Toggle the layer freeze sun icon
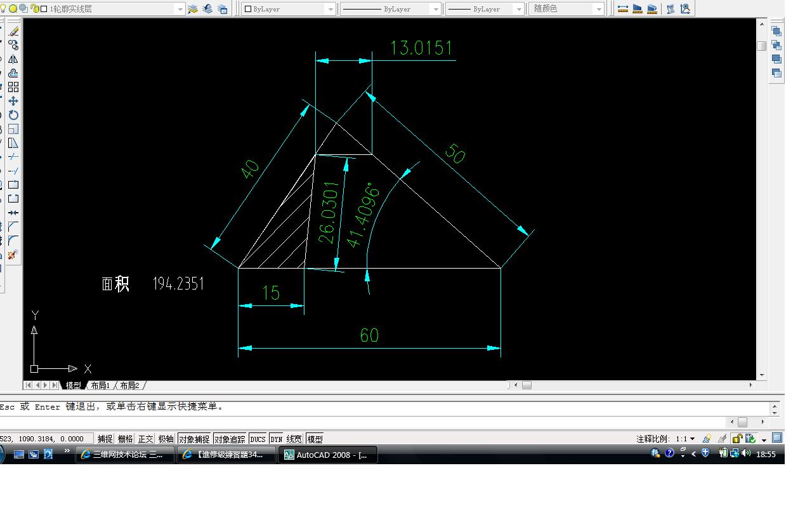 (x=13, y=9)
